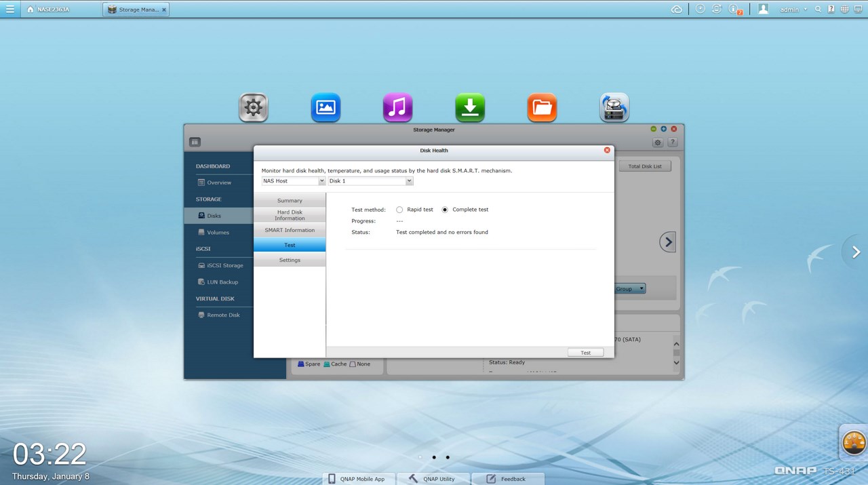Open QNAP Utility link

(433, 478)
